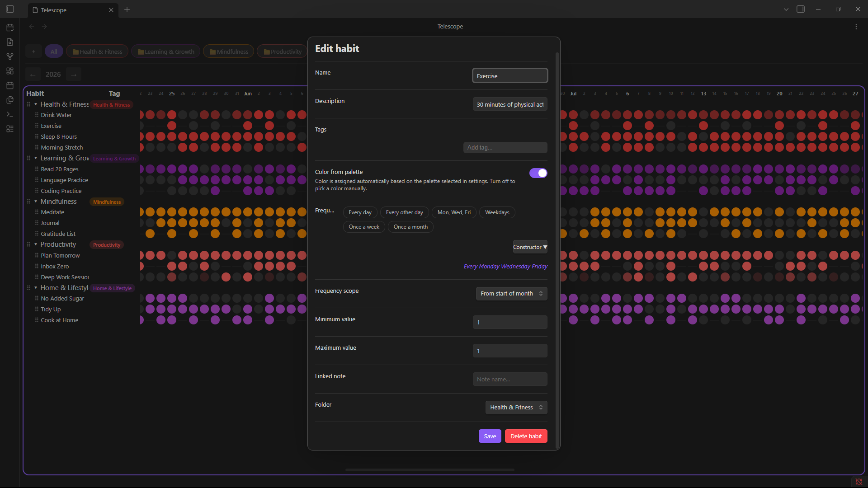The width and height of the screenshot is (868, 488).
Task: Collapse the Learning & Growth habit group
Action: click(x=36, y=158)
